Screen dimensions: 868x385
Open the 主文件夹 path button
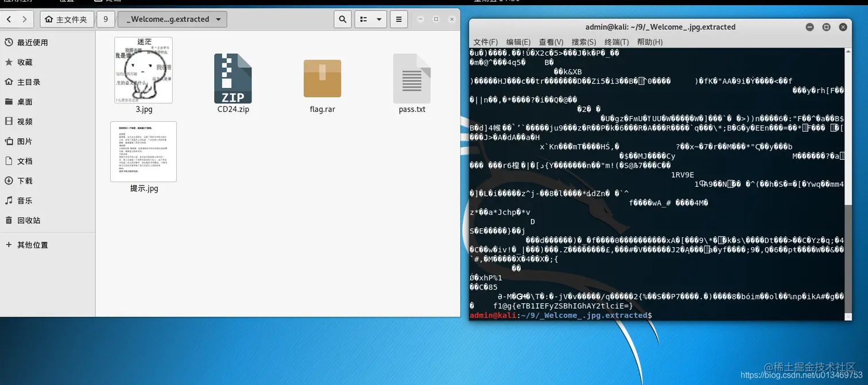[x=67, y=19]
